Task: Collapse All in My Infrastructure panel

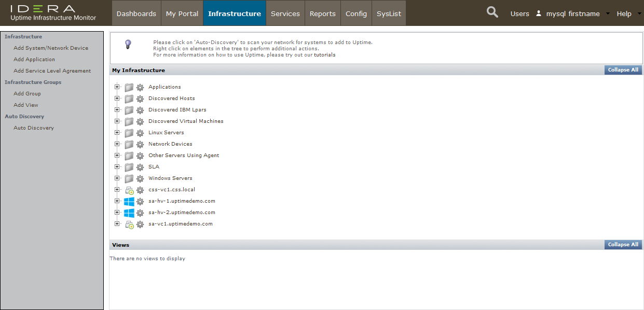Action: pos(623,70)
